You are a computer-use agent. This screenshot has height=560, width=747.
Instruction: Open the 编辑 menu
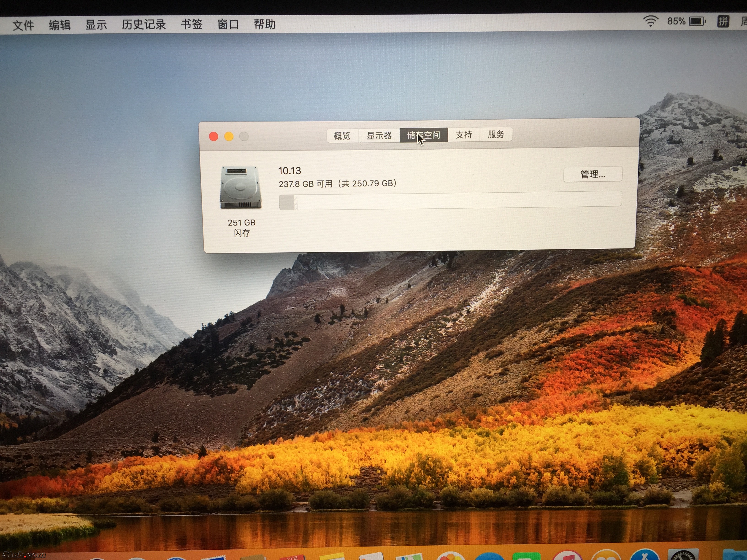[x=60, y=25]
